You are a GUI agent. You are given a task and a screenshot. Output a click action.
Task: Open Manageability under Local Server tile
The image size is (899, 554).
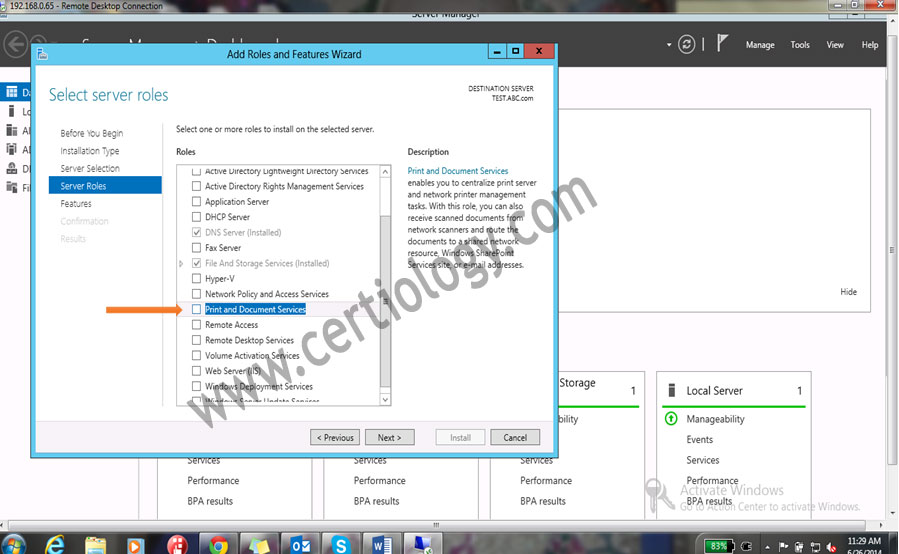[716, 419]
